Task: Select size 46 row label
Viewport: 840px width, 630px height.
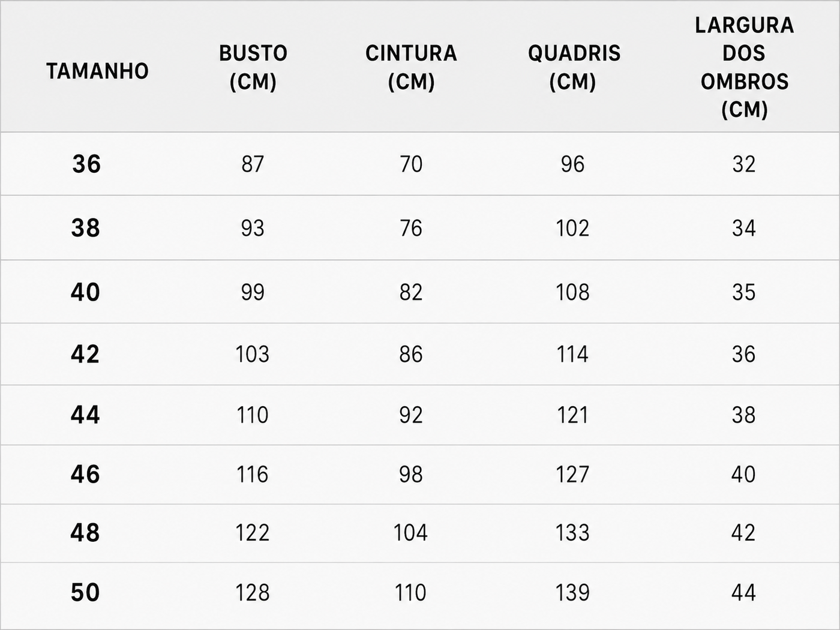Action: tap(85, 474)
